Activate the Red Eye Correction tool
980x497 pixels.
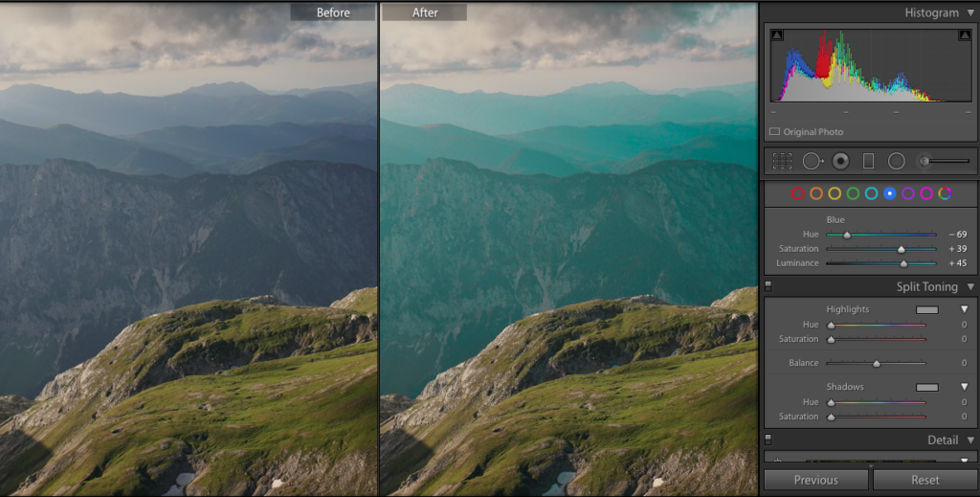840,161
